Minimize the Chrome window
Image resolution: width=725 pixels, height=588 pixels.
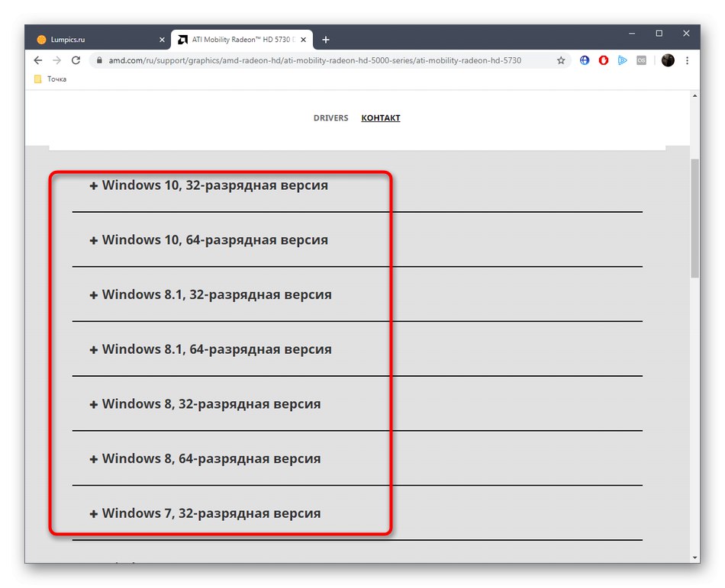[632, 34]
